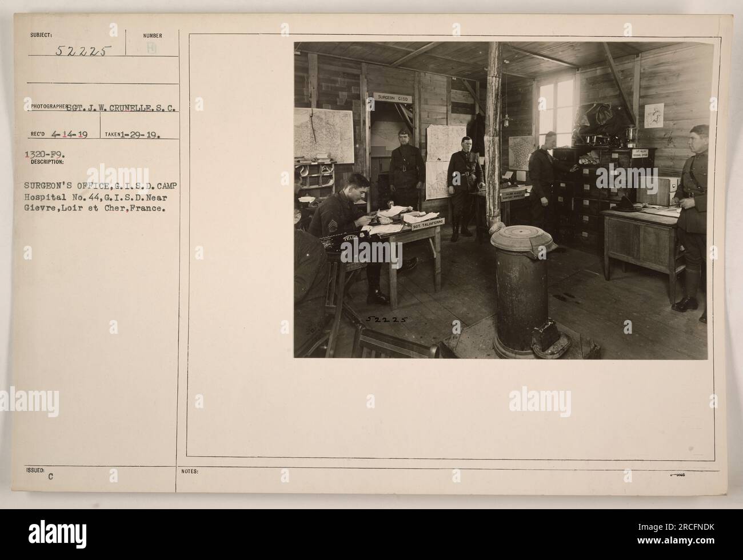The width and height of the screenshot is (743, 560).
Task: Click the line 'Hospital No. 44, G.I.S.D. Near'
Action: coord(95,198)
